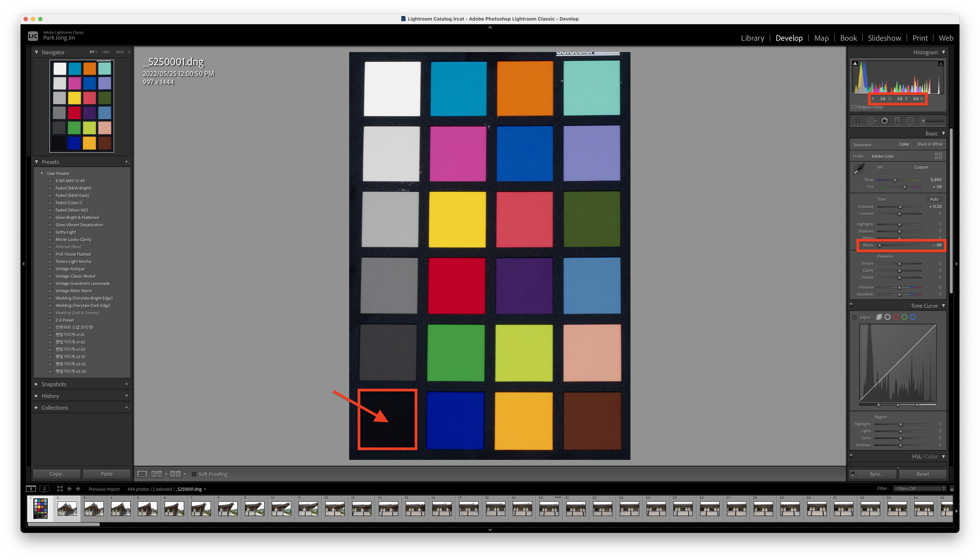Activate the Red Eye Correction tool

(884, 121)
